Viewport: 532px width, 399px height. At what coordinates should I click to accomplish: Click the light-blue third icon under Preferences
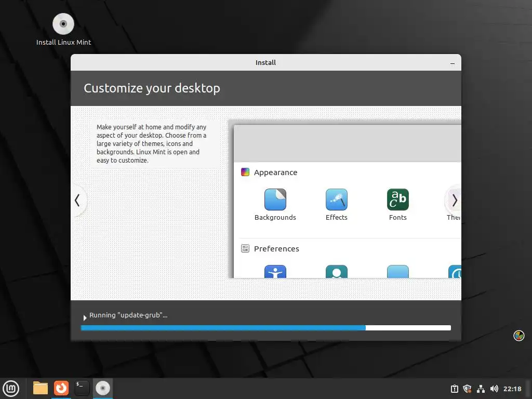pos(397,271)
